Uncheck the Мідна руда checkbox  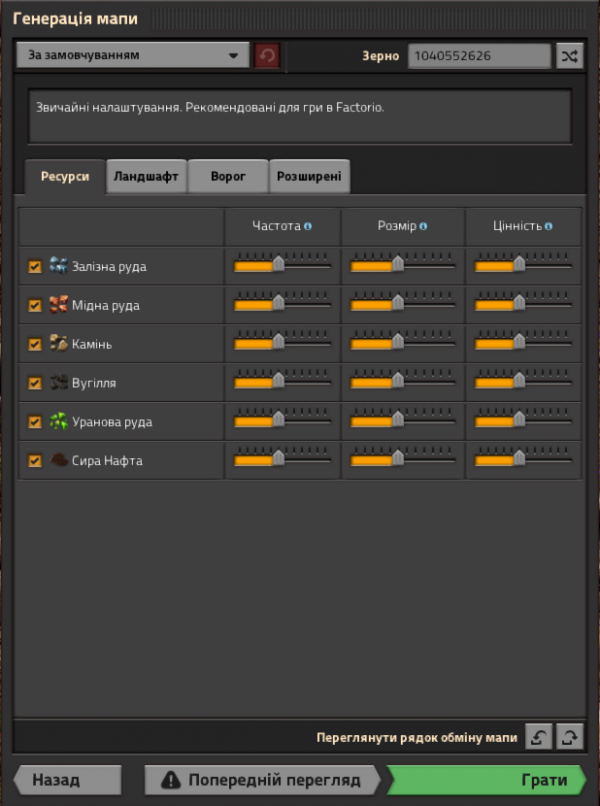(x=34, y=305)
